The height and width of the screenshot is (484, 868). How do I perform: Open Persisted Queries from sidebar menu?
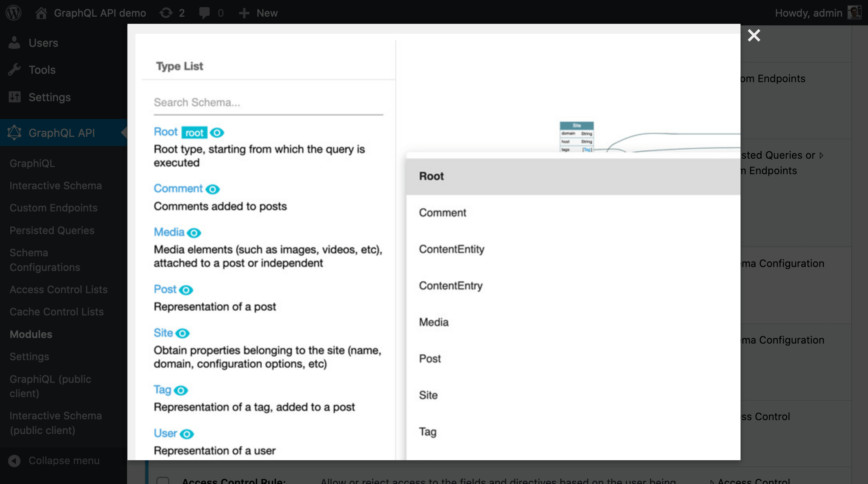click(x=52, y=230)
